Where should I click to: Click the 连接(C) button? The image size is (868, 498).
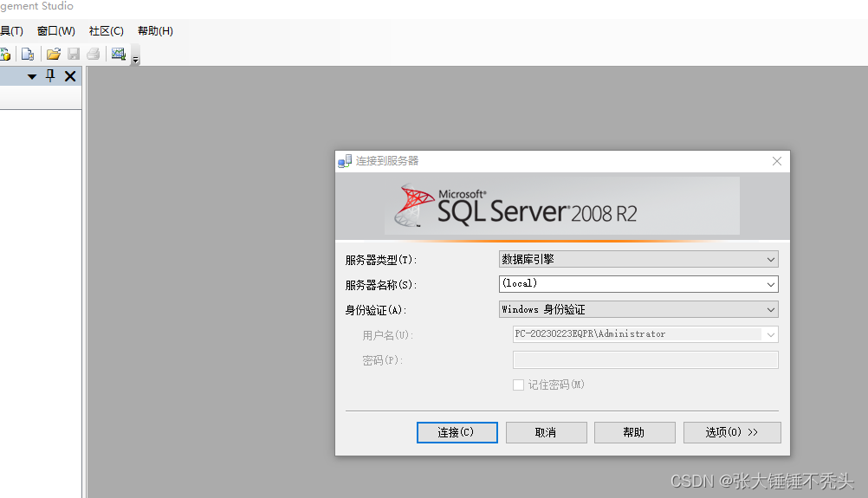(x=457, y=433)
